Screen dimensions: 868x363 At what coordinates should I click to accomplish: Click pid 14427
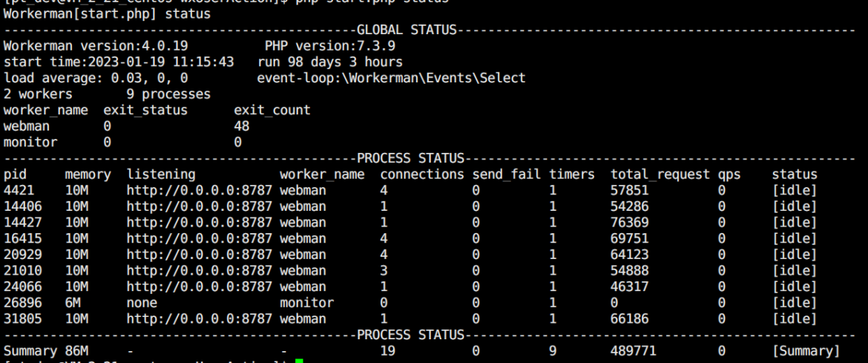[23, 223]
